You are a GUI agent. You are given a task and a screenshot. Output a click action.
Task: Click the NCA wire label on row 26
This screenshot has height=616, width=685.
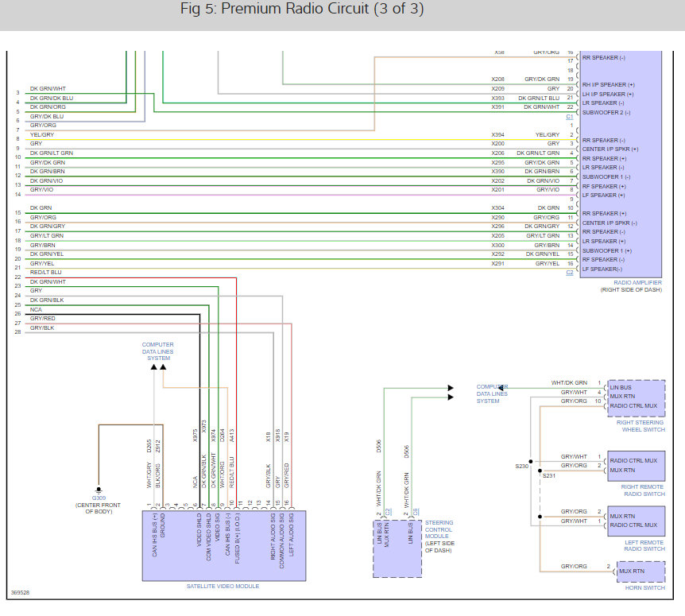(36, 309)
